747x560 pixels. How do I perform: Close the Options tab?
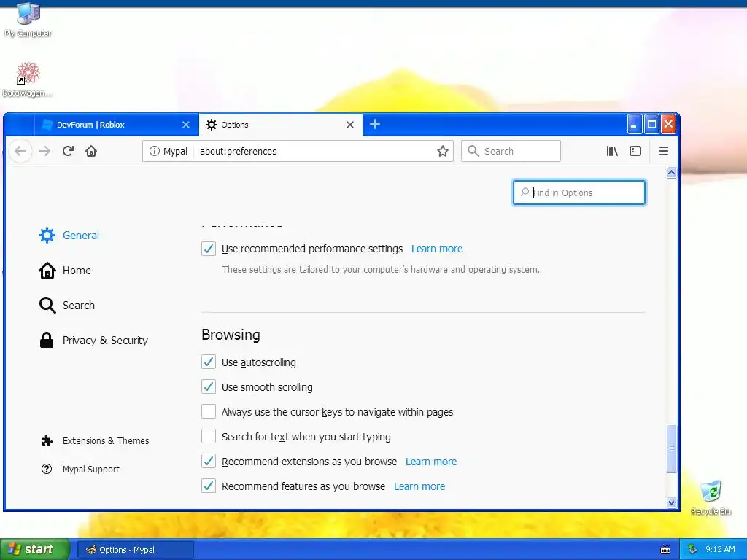(x=350, y=125)
